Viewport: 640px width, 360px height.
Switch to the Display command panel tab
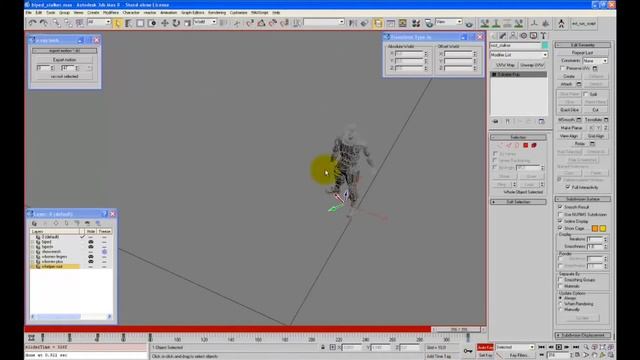533,36
